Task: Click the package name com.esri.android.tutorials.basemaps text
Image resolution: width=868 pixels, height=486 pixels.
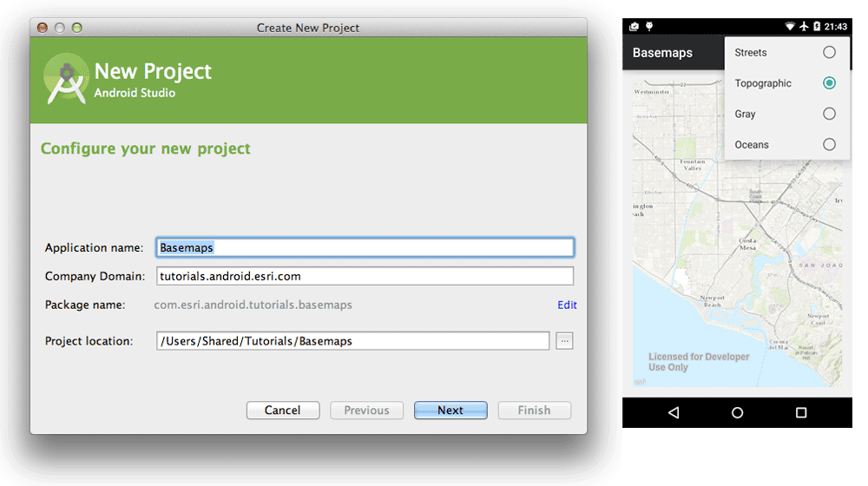Action: 253,305
